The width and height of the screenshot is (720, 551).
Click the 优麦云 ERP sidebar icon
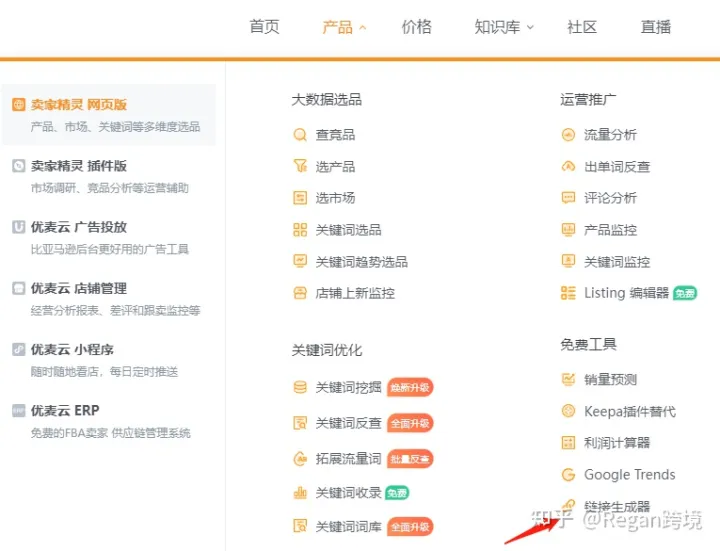tap(18, 410)
